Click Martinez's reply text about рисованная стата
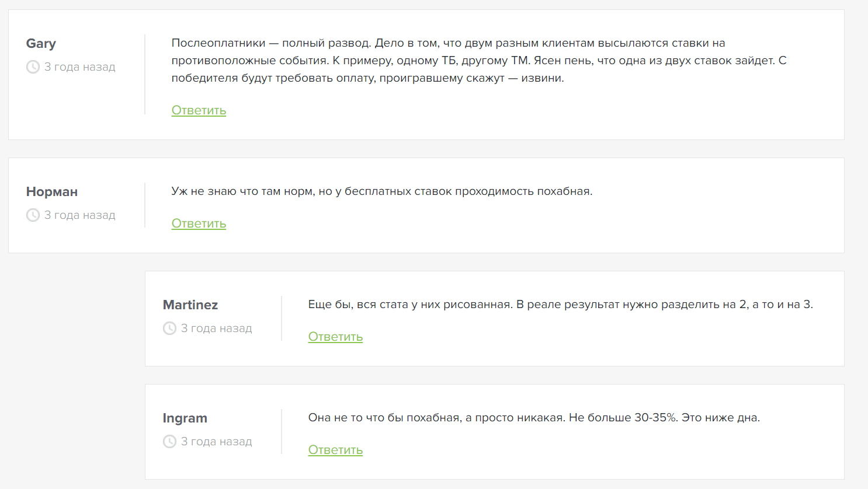Screen dimensions: 868x489 point(560,305)
